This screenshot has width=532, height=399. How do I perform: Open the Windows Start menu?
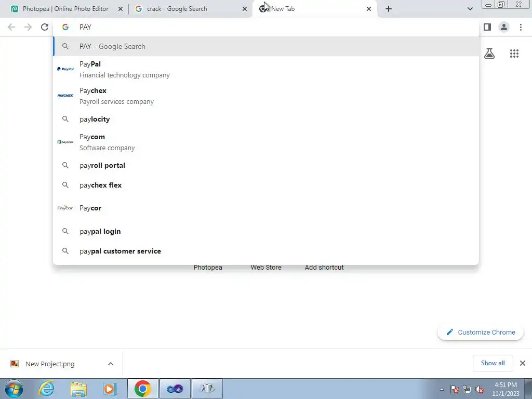coord(14,389)
